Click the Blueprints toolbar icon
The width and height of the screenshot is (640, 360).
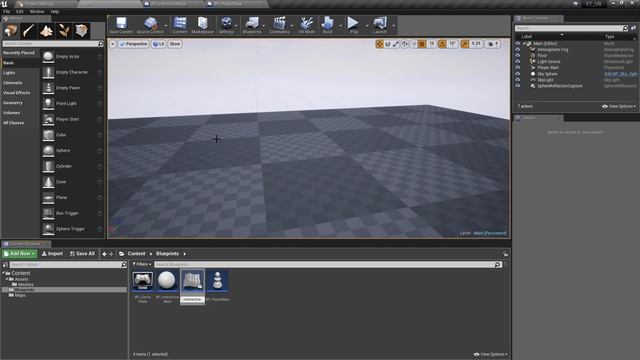pyautogui.click(x=252, y=23)
